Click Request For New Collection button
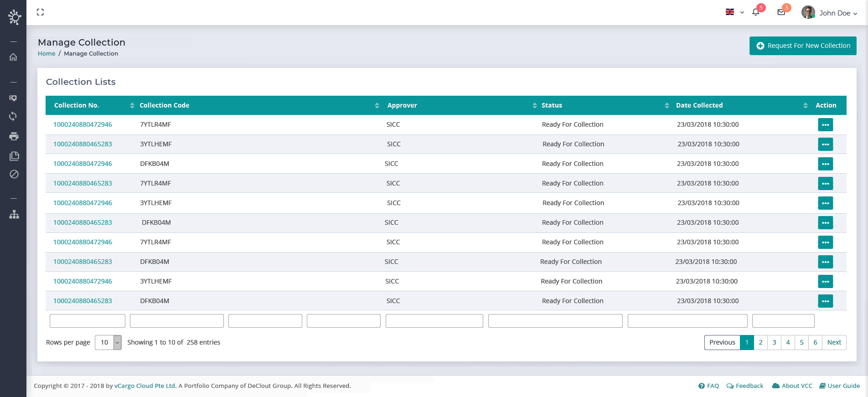The width and height of the screenshot is (868, 397). coord(803,46)
